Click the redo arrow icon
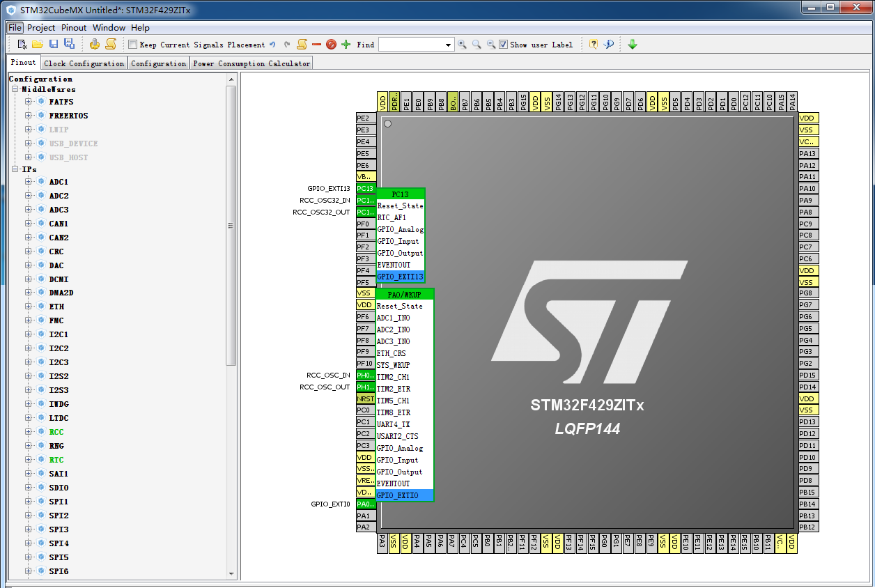This screenshot has height=588, width=875. pos(287,45)
